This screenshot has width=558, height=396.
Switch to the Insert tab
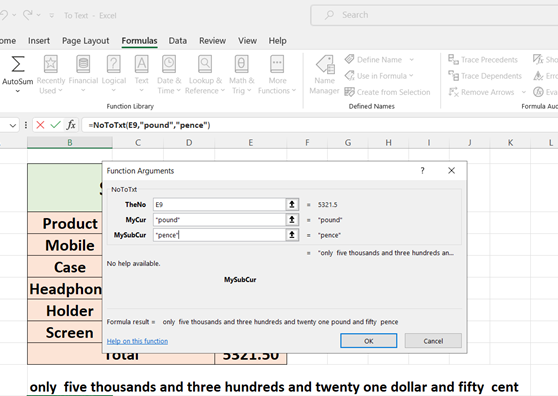tap(39, 41)
